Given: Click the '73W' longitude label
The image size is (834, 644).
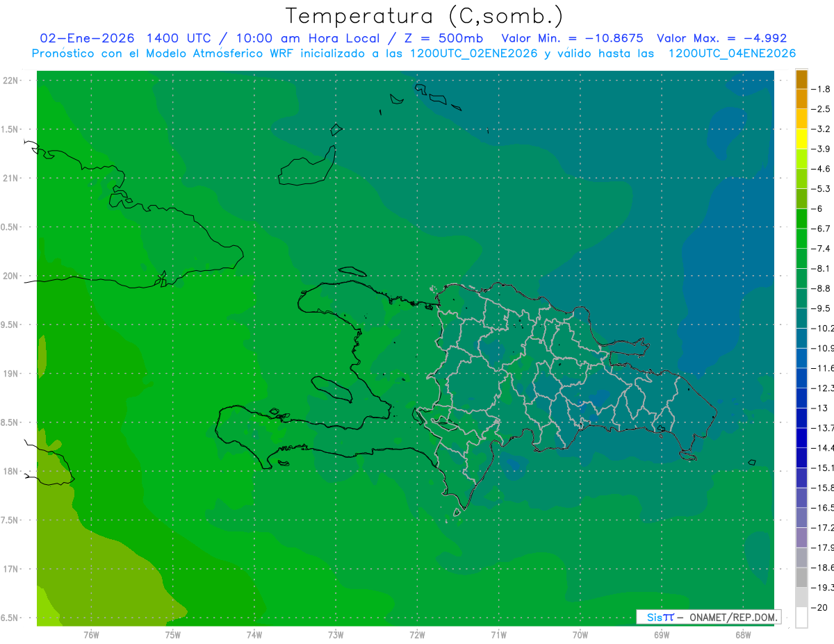Looking at the screenshot, I should click(336, 634).
